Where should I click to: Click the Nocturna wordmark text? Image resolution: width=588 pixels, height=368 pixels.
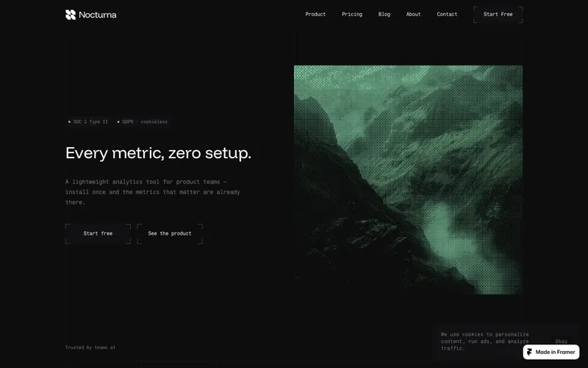click(x=98, y=15)
